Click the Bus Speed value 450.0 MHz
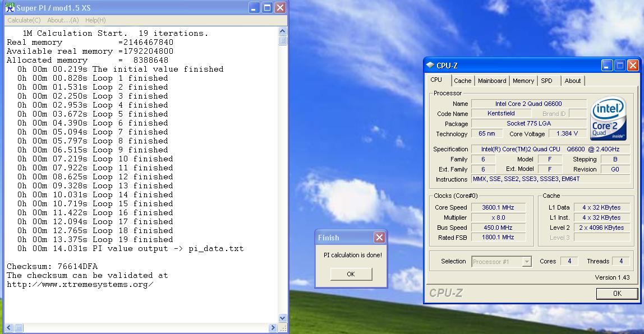 point(498,228)
